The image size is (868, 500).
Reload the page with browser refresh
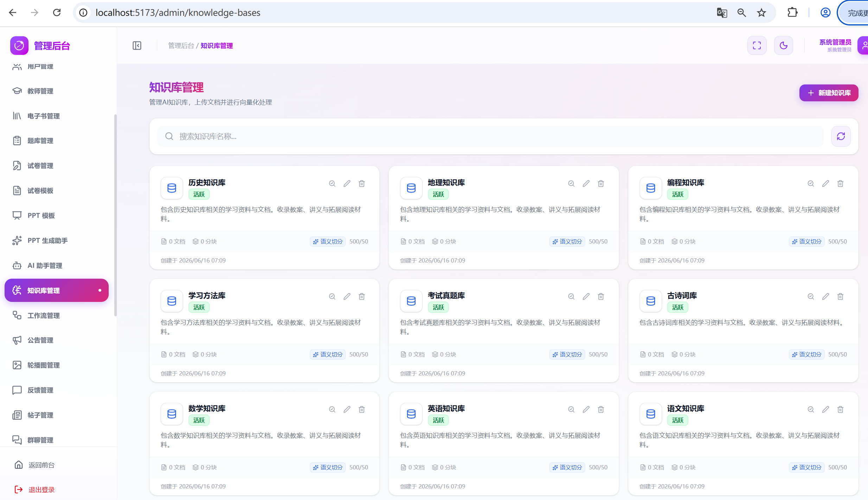pos(57,13)
